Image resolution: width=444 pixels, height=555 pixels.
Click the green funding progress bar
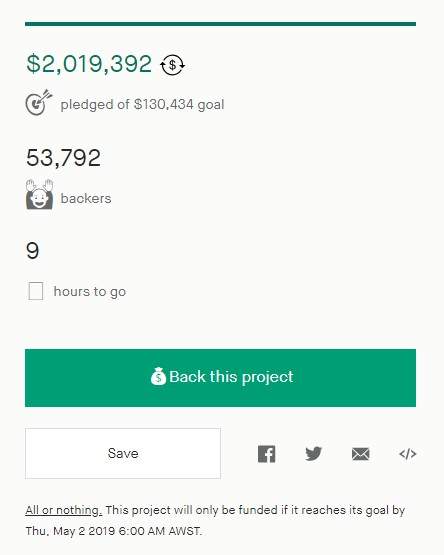(x=220, y=24)
